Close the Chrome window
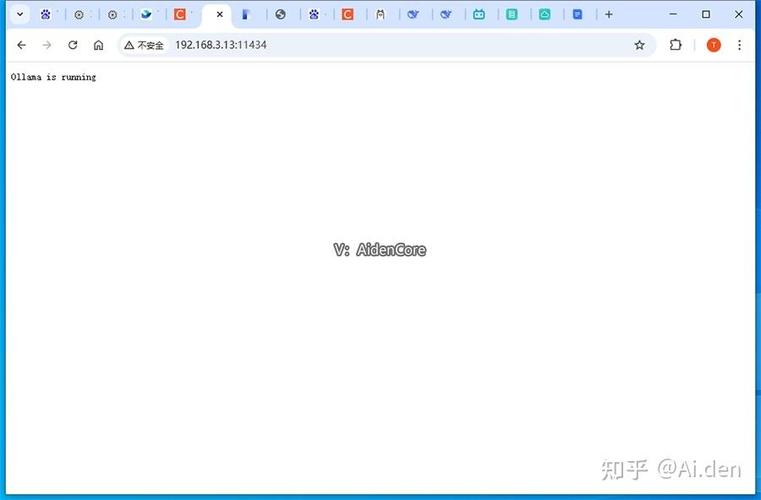Image resolution: width=761 pixels, height=500 pixels. (739, 15)
